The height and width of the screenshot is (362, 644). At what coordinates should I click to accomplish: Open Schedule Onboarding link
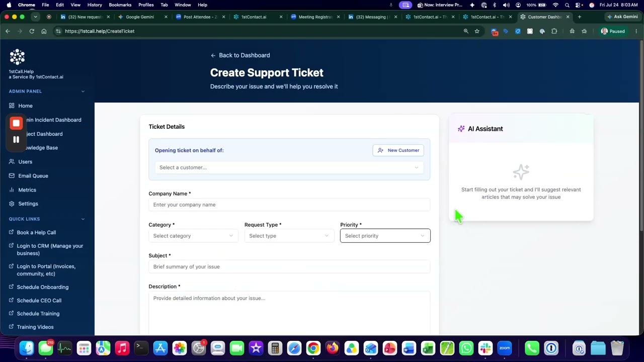[x=43, y=287]
